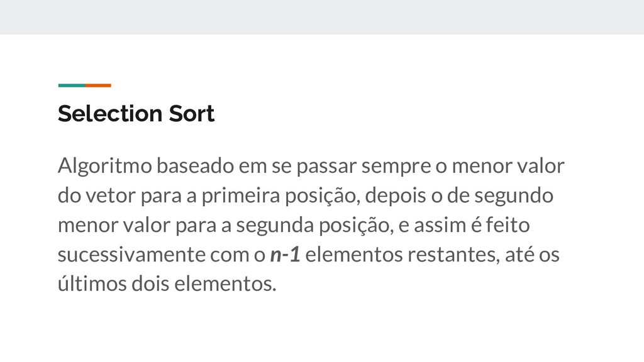The width and height of the screenshot is (644, 362).
Task: Click the word 'restantes' in the paragraph
Action: [453, 255]
